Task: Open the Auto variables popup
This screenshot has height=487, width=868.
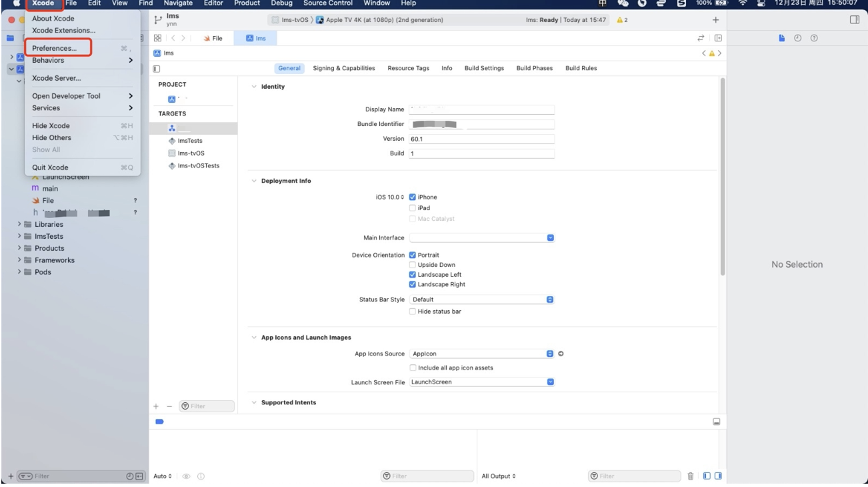Action: click(163, 476)
